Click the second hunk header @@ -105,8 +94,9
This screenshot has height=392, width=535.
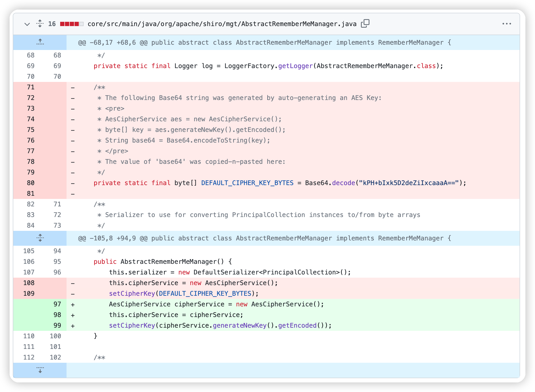tap(264, 238)
